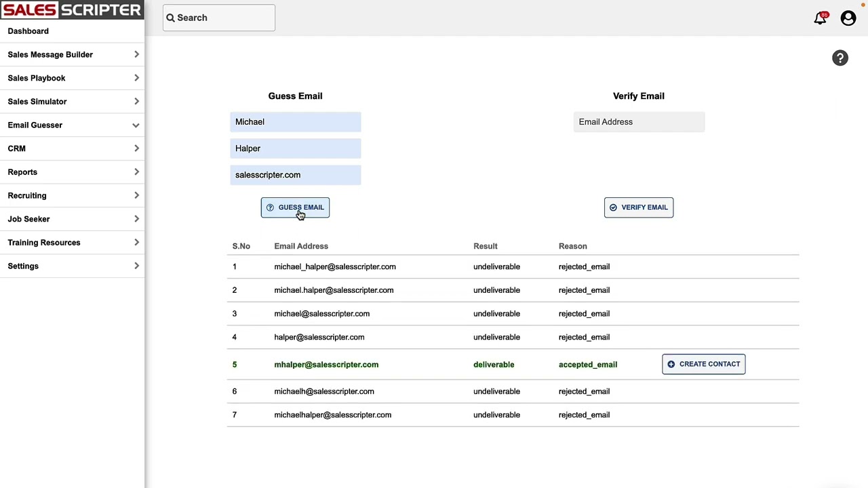Click the help question mark icon
Screen dimensions: 868x488
tap(840, 58)
